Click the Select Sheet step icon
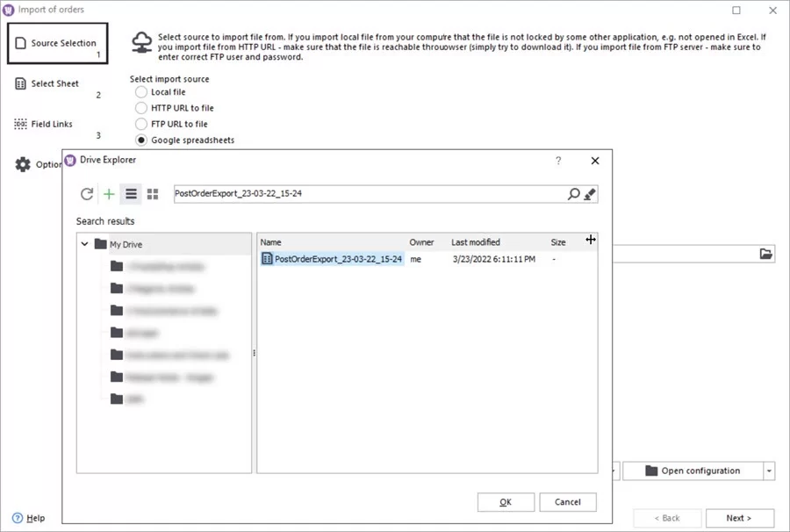This screenshot has width=790, height=532. [20, 83]
